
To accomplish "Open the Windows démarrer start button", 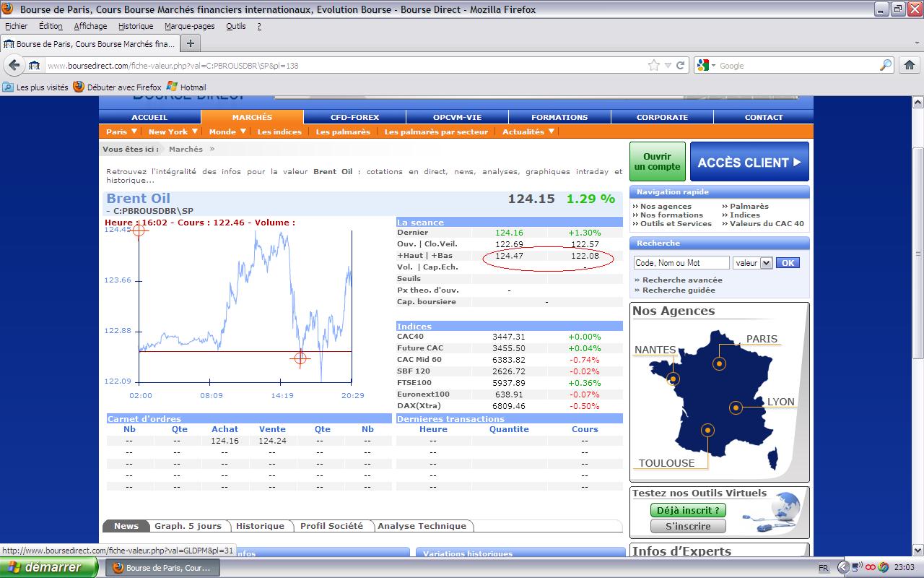I will (48, 567).
